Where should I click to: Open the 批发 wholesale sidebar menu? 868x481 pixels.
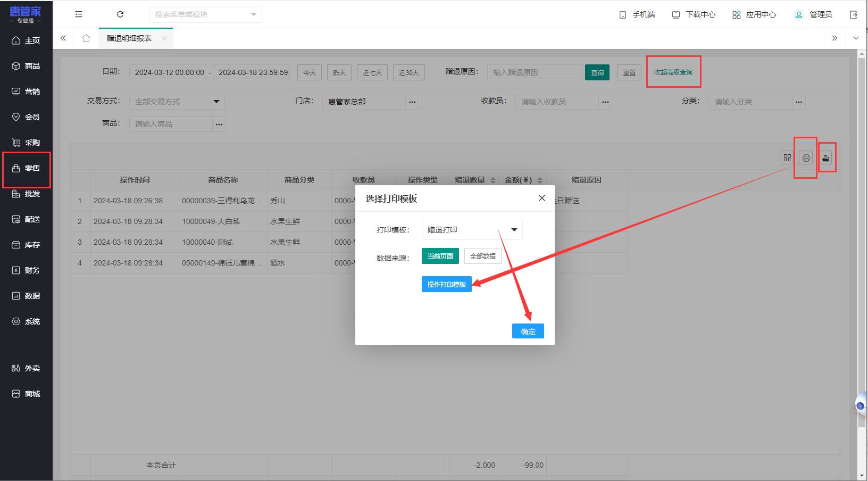click(x=26, y=194)
